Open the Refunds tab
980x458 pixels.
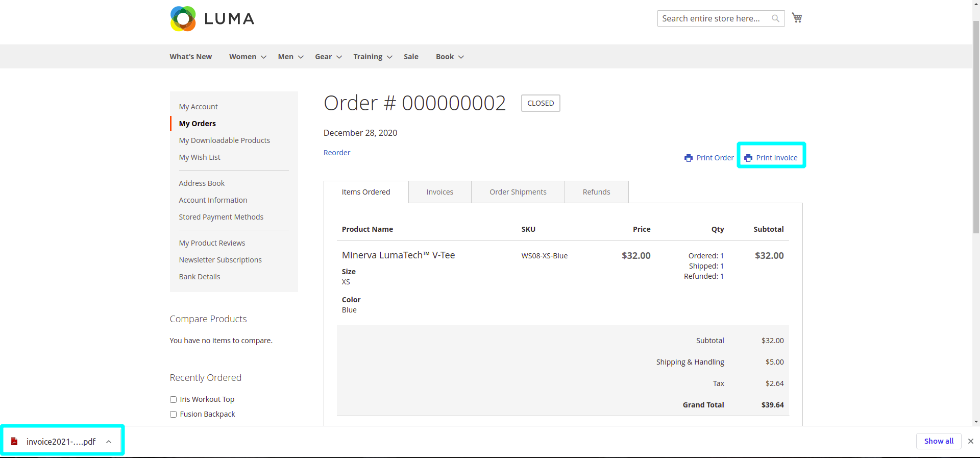coord(596,192)
